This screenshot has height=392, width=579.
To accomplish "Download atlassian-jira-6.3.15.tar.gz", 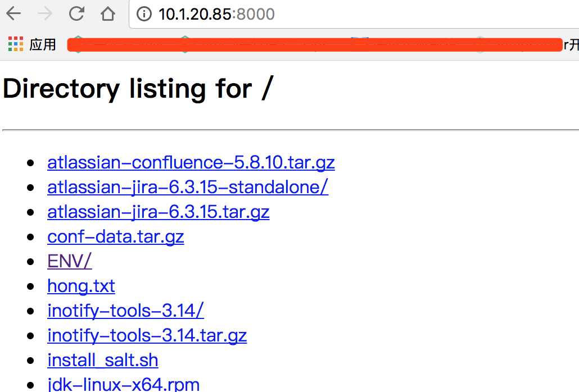I will click(x=159, y=212).
